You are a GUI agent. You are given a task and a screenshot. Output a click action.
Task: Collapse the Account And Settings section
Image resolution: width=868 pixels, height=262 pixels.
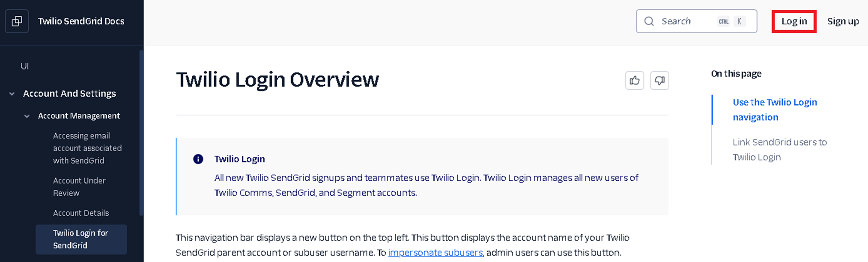coord(12,94)
